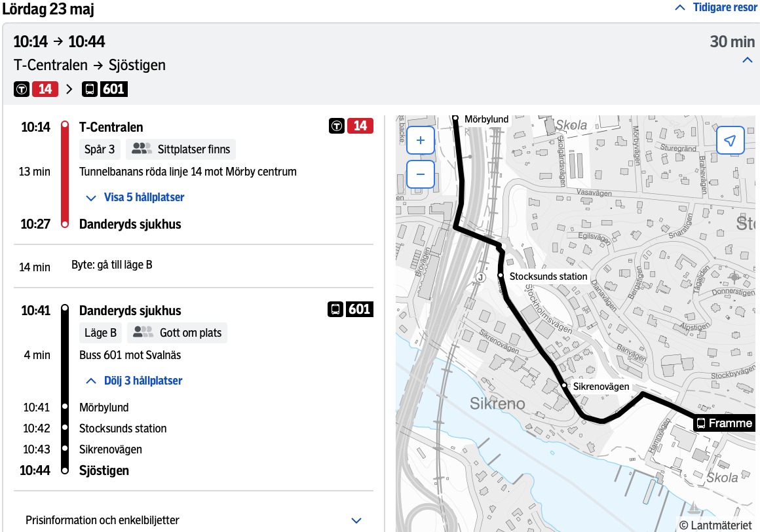This screenshot has height=532, width=760.
Task: Collapse the trip details with chevron
Action: point(747,60)
